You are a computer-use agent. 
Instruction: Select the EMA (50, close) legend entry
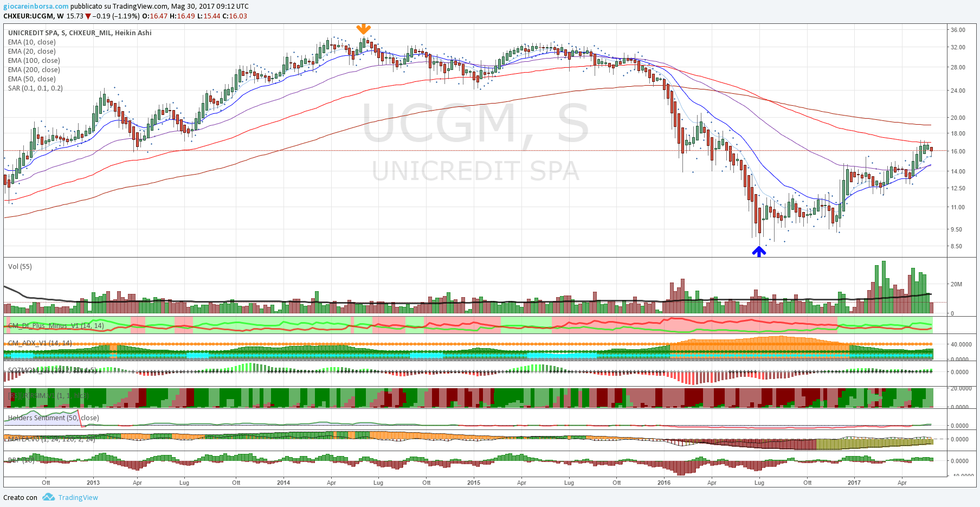coord(32,79)
